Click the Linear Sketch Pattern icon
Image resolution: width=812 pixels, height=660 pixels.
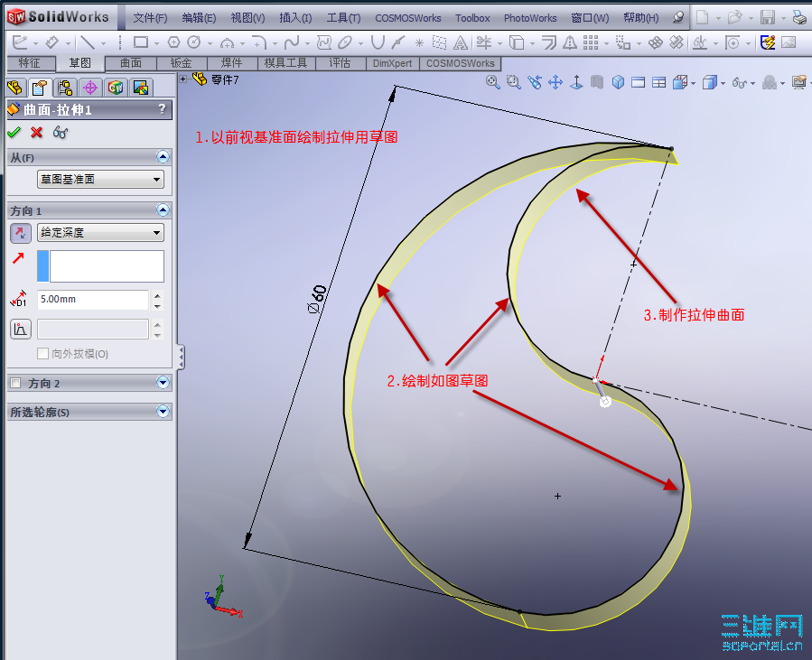click(x=591, y=42)
